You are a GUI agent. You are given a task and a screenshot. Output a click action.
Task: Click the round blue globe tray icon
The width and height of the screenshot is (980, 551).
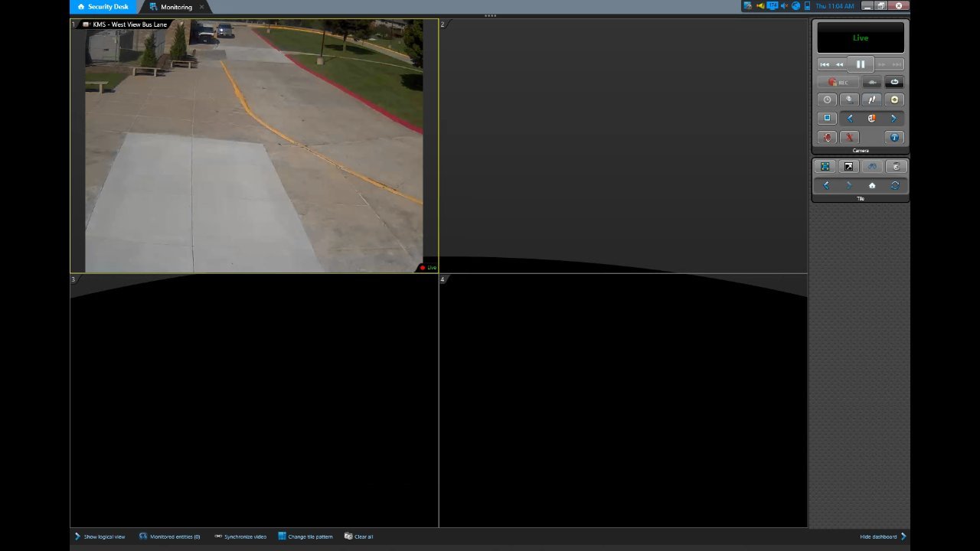click(795, 6)
